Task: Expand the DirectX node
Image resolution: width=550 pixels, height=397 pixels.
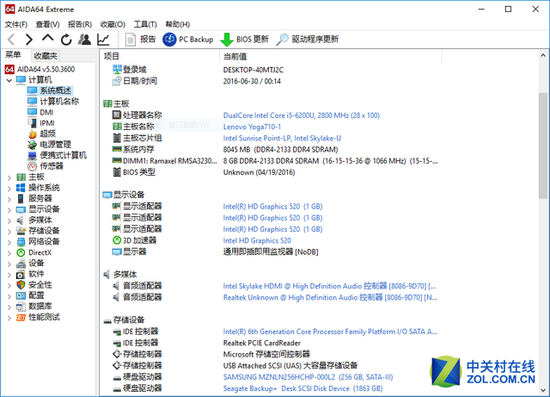Action: 9,253
